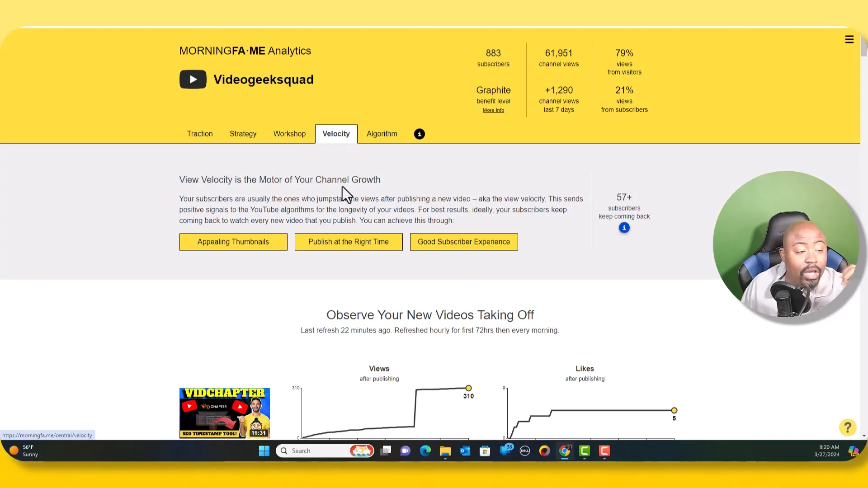This screenshot has height=488, width=868.
Task: Open Task View in the taskbar
Action: coord(386,451)
